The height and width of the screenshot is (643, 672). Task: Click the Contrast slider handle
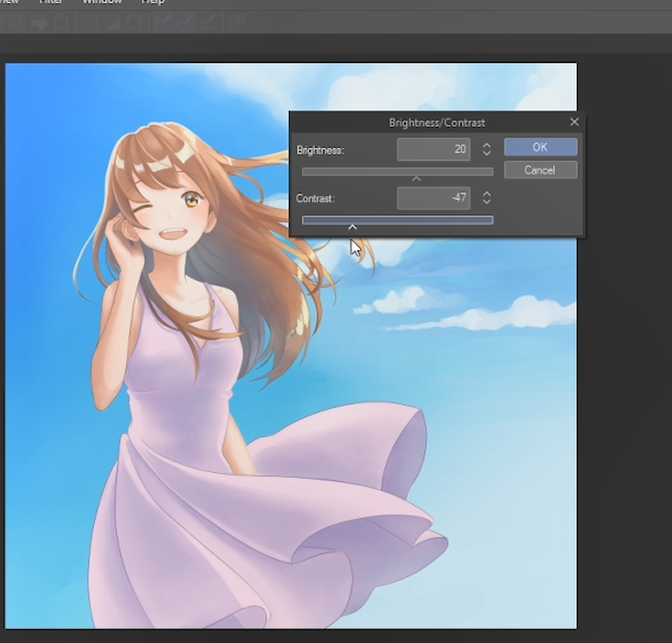click(352, 226)
